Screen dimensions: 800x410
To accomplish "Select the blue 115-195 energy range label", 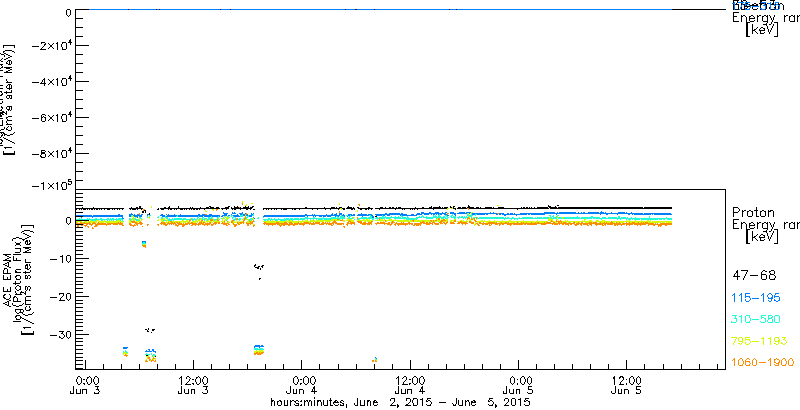I will coord(756,298).
